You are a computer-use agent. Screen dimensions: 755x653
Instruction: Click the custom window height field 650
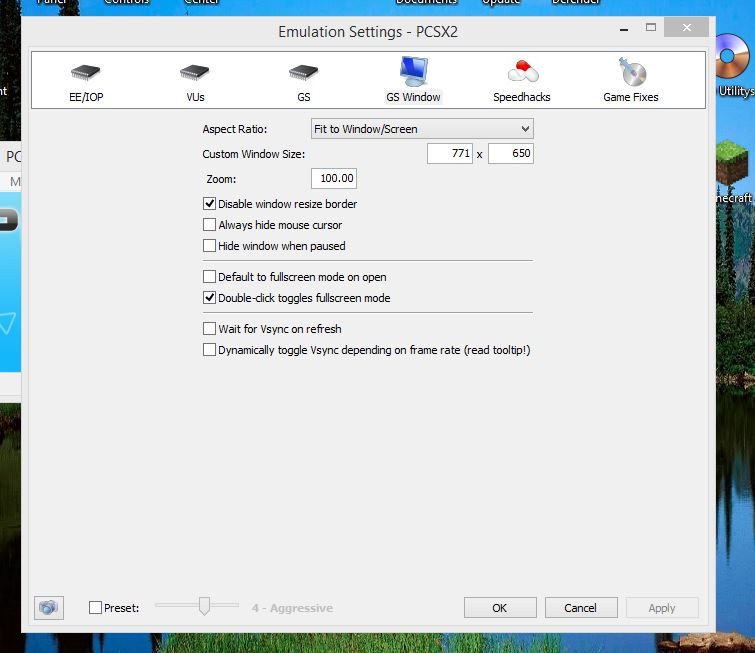click(x=511, y=154)
